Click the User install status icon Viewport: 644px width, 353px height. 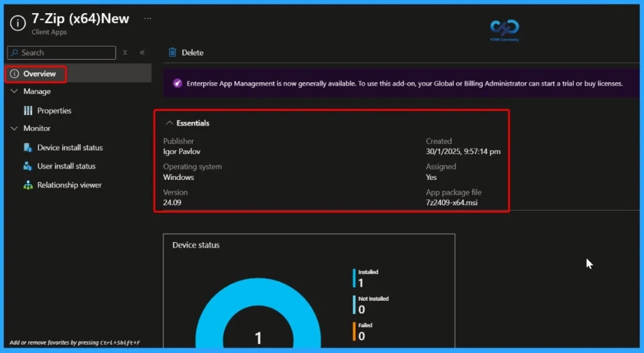[28, 166]
